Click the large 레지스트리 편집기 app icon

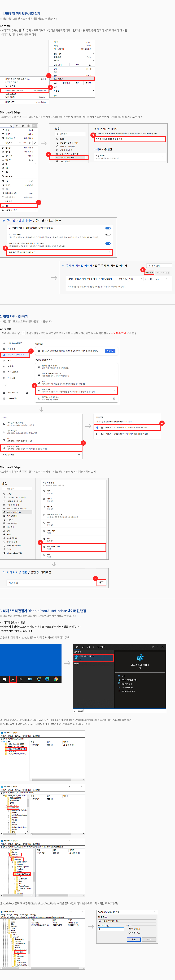coord(140,657)
